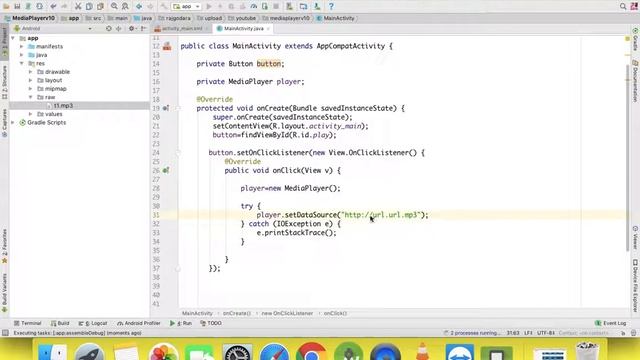
Task: Collapse the raw folder arrow
Action: coord(30,97)
